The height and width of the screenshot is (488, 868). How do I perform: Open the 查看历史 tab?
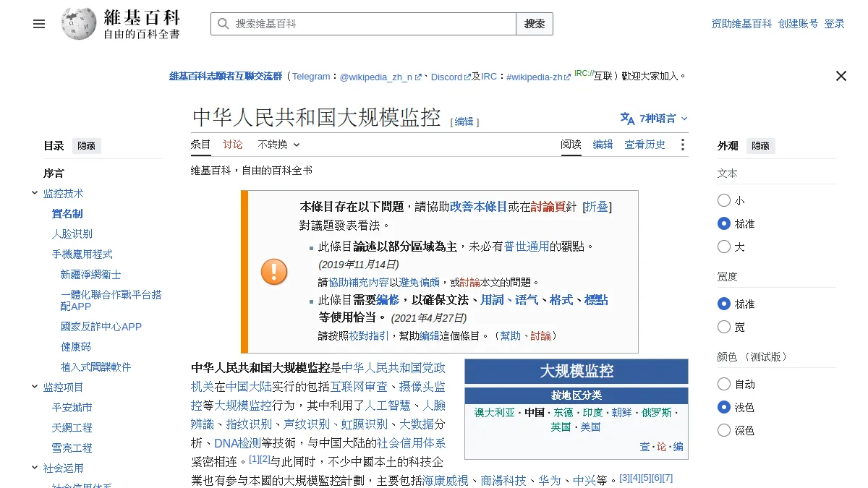click(644, 145)
